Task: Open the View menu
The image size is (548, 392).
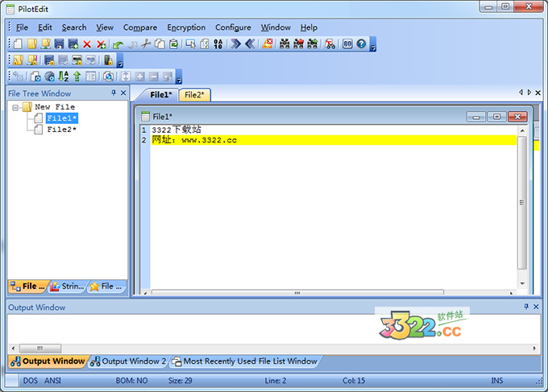Action: click(x=105, y=27)
